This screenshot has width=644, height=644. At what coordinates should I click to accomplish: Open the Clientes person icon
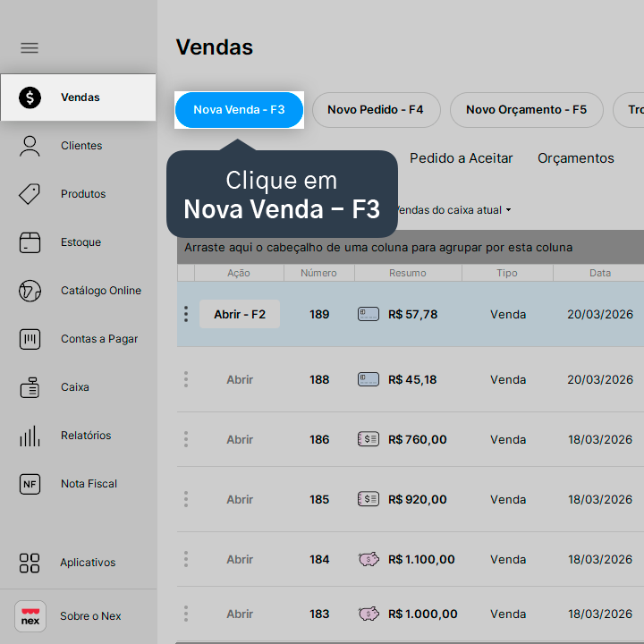click(30, 146)
